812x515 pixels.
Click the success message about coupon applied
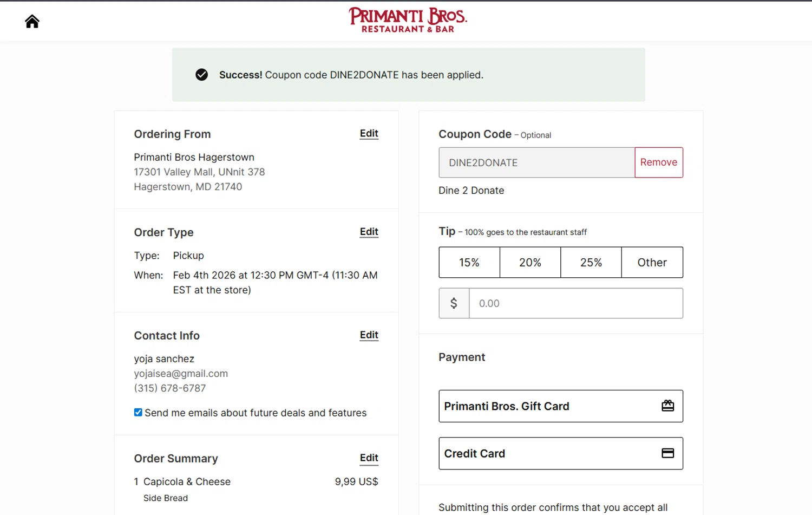point(351,75)
